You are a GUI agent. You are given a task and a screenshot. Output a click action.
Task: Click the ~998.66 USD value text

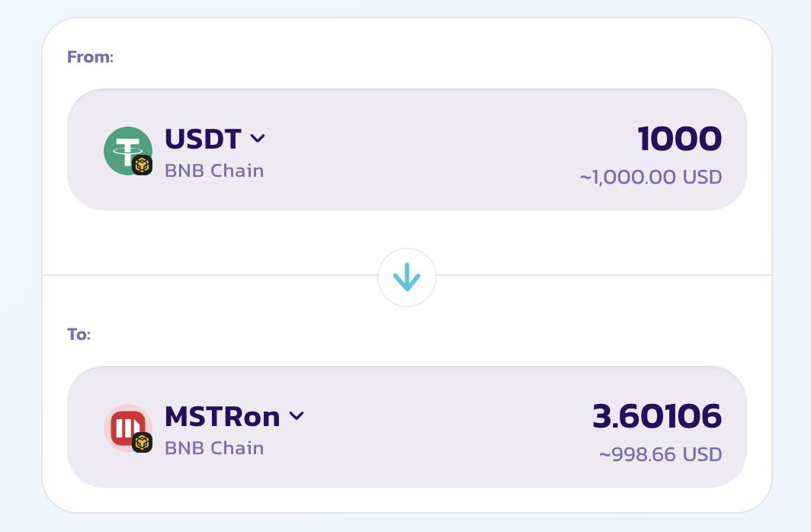click(660, 455)
